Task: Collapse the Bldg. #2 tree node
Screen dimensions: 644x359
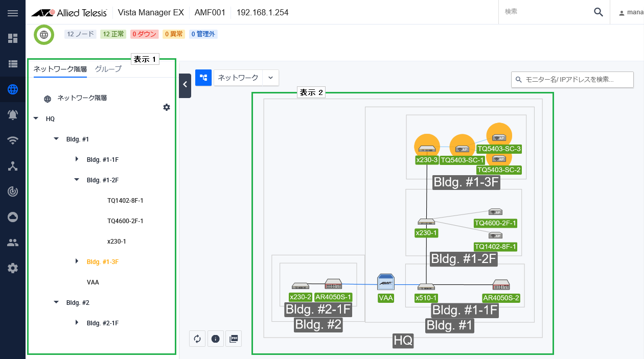Action: (56, 302)
